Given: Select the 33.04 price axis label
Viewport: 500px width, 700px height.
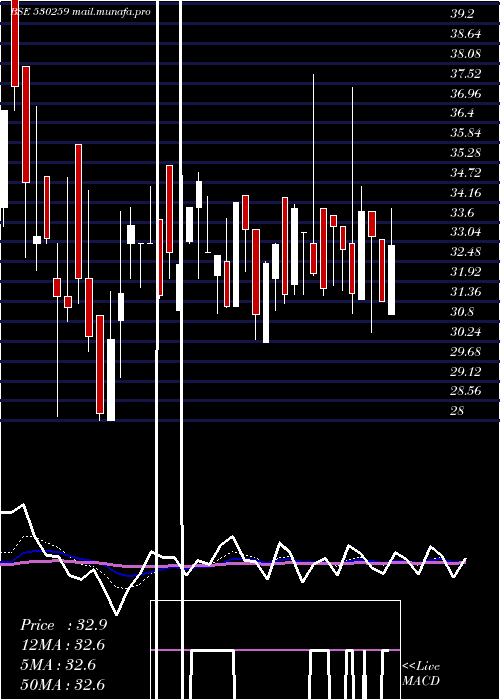Looking at the screenshot, I should [465, 232].
